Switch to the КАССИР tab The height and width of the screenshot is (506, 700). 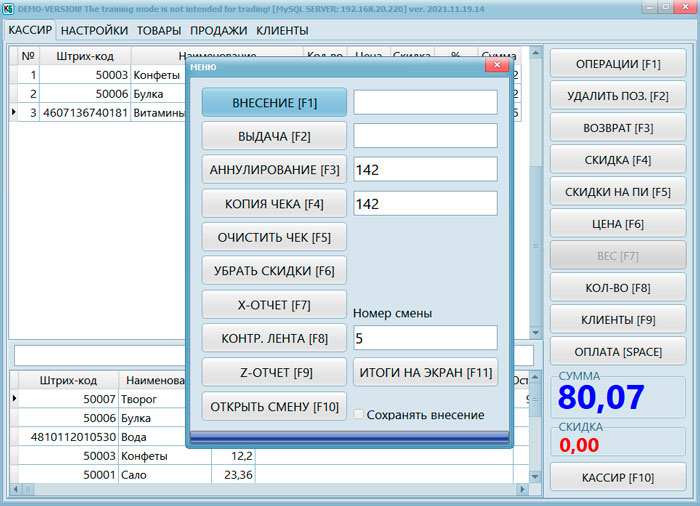[30, 30]
